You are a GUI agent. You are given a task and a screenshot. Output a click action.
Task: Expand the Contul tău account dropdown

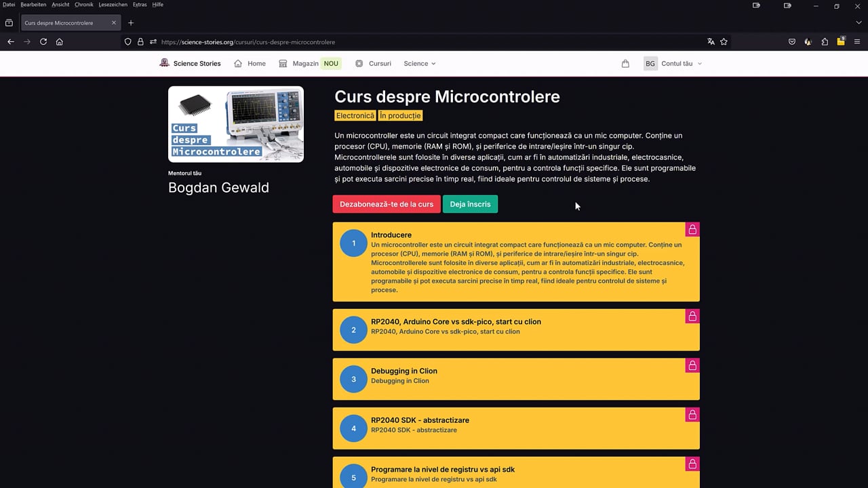point(682,64)
